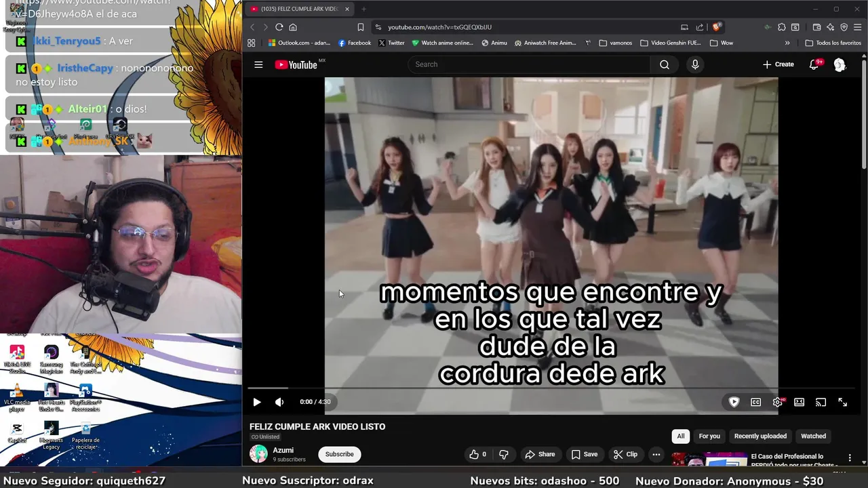Open the Samsung Magician desktop shortcut
The width and height of the screenshot is (868, 488).
tap(51, 359)
